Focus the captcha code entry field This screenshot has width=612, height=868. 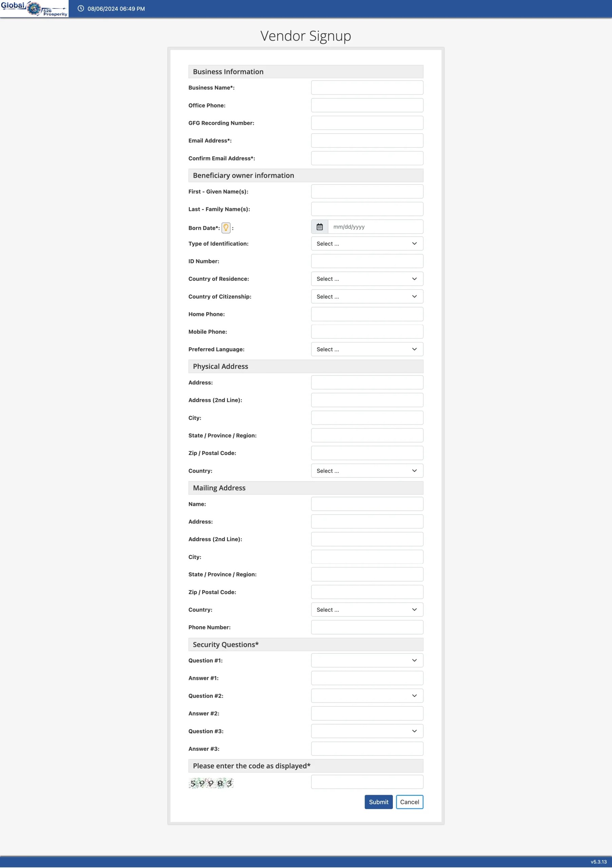pyautogui.click(x=367, y=782)
